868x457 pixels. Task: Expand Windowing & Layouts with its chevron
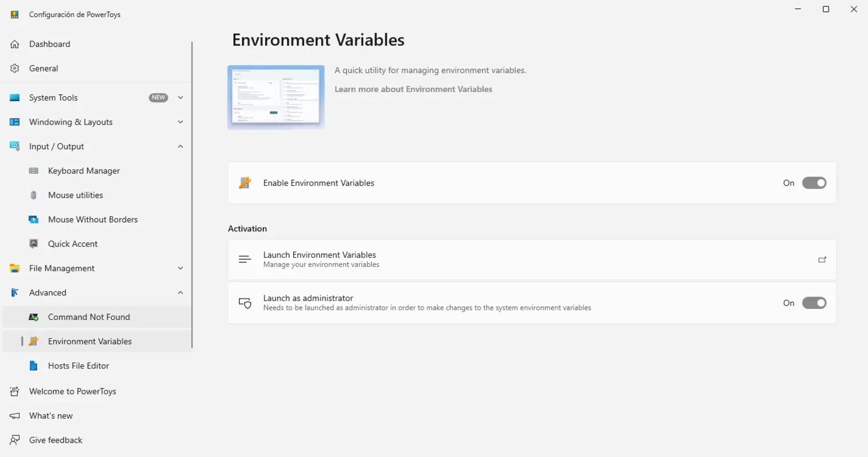pos(181,122)
